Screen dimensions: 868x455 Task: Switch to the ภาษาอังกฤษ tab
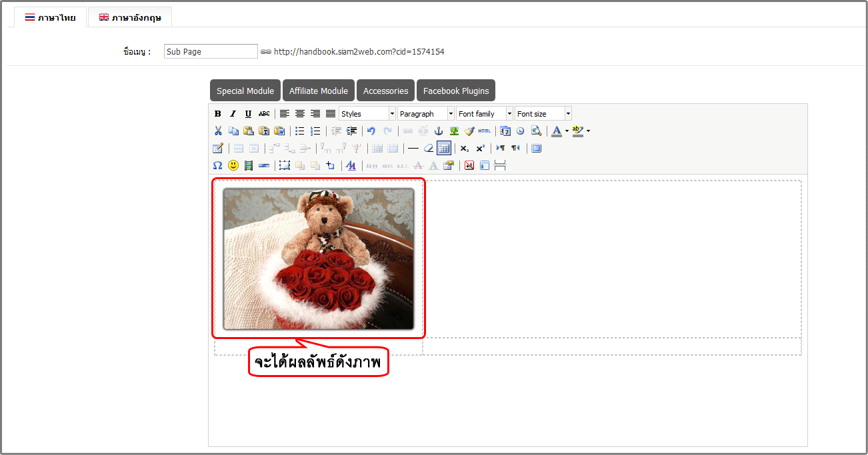[x=130, y=17]
